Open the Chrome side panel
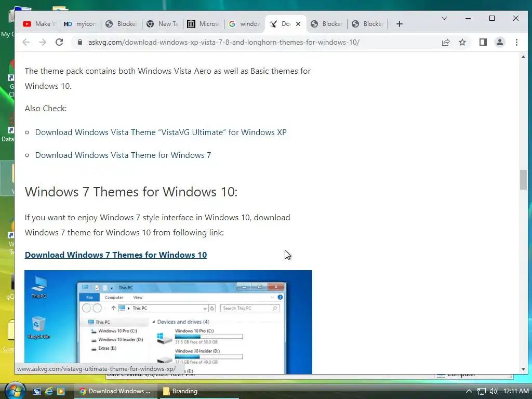This screenshot has width=532, height=399. [x=483, y=42]
